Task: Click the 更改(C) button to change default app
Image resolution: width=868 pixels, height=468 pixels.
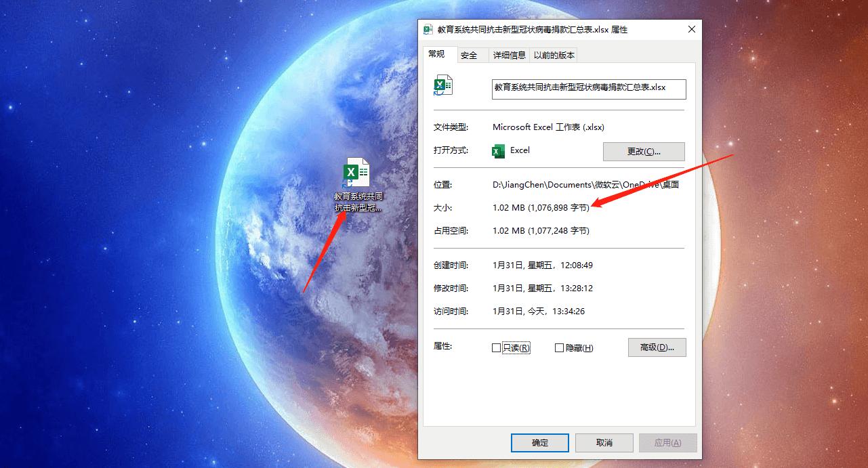Action: [x=643, y=151]
